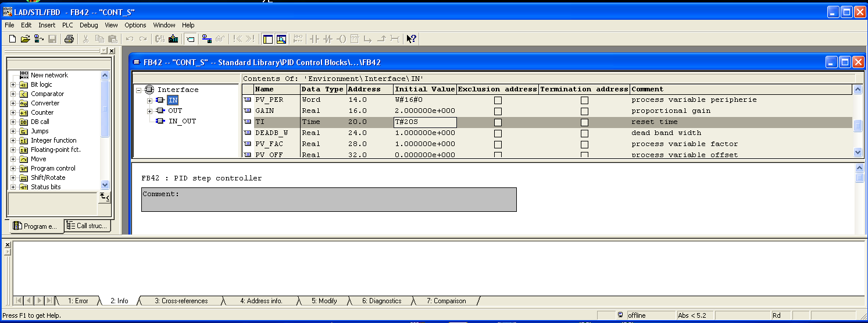Expand the Counter catalog folder
This screenshot has width=868, height=323.
click(x=13, y=113)
